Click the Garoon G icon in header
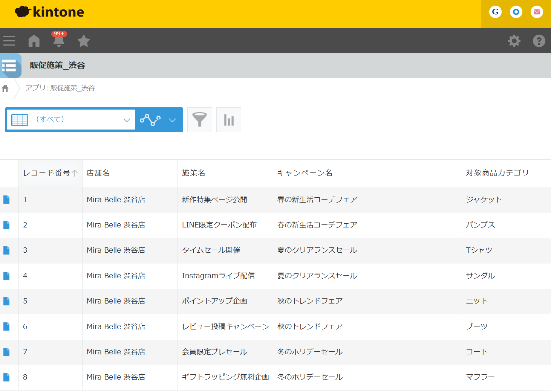Screen dimensions: 551x392 pos(495,12)
